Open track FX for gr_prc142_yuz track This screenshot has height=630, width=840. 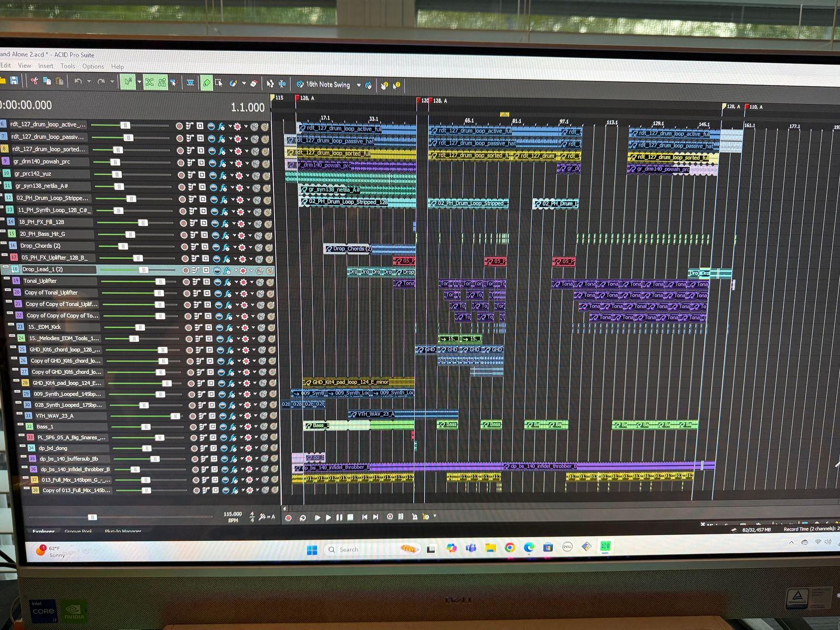tap(223, 175)
